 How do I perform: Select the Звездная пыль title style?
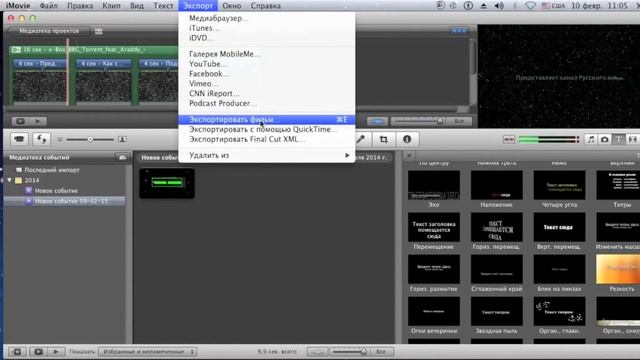496,316
